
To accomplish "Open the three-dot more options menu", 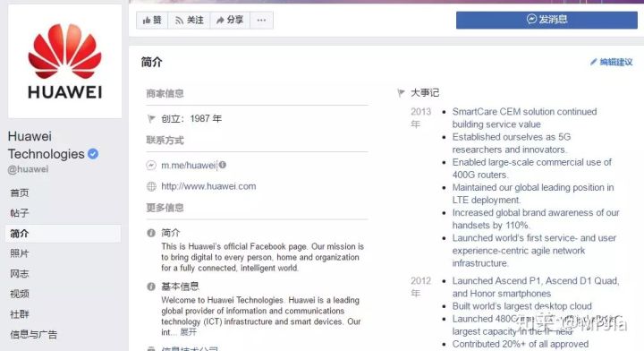I will (x=261, y=20).
